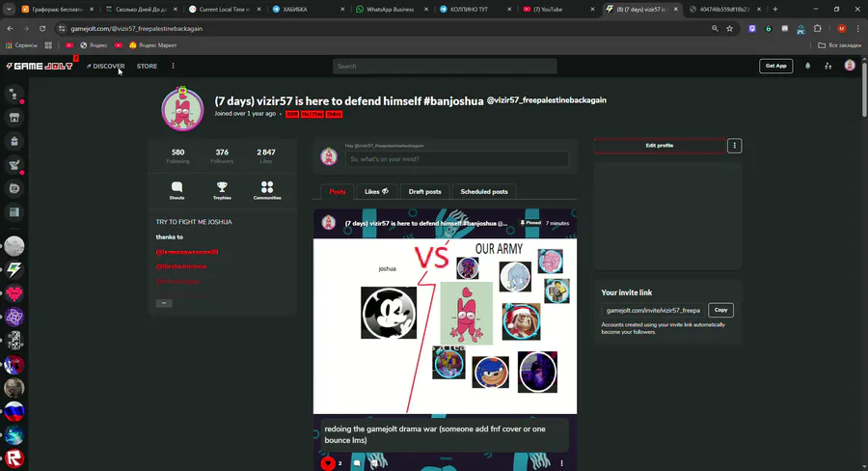Screen dimensions: 868x471
Task: Open the pink pixel heart community icon
Action: (x=14, y=293)
